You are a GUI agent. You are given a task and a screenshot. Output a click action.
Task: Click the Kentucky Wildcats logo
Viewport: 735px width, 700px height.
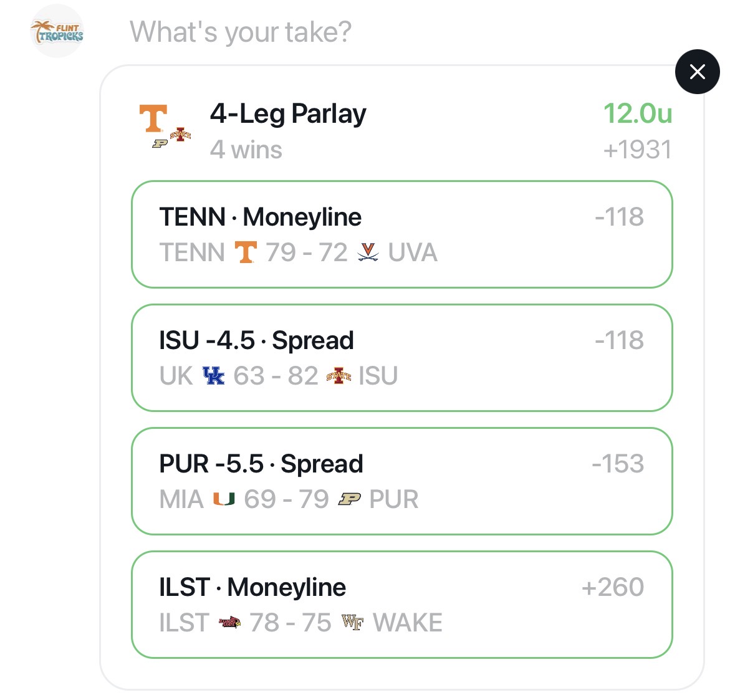click(213, 376)
